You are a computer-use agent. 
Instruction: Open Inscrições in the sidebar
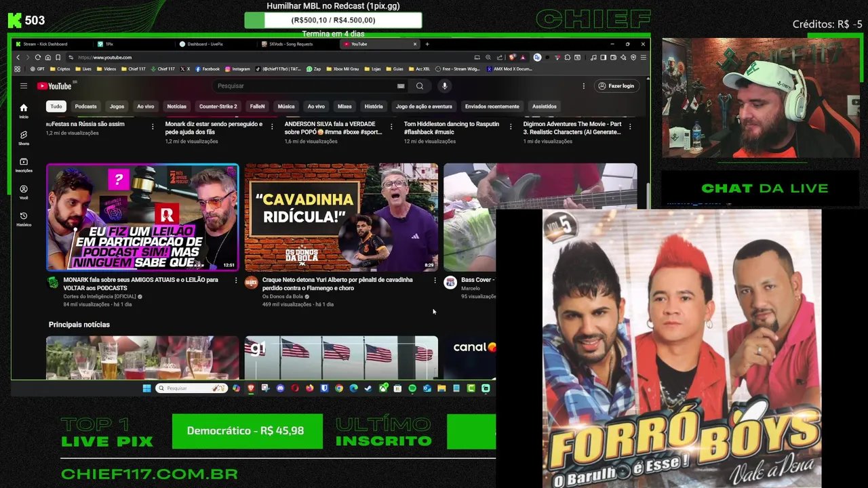click(24, 165)
